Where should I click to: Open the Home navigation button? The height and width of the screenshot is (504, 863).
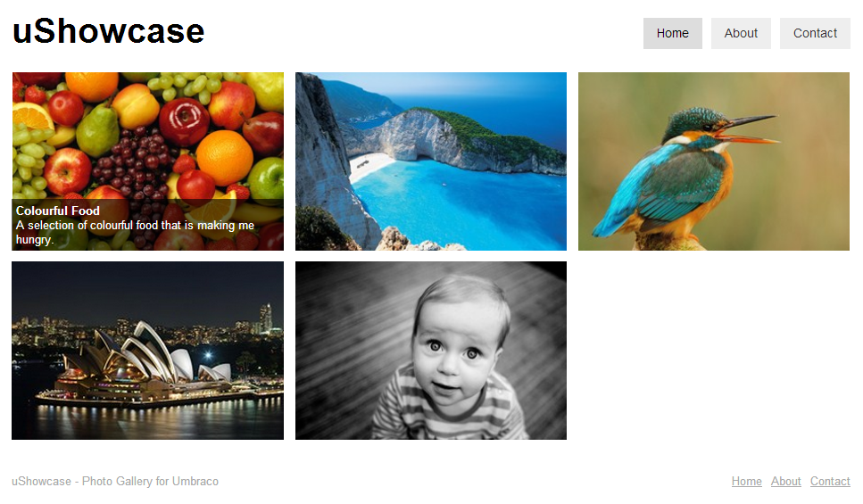coord(672,34)
